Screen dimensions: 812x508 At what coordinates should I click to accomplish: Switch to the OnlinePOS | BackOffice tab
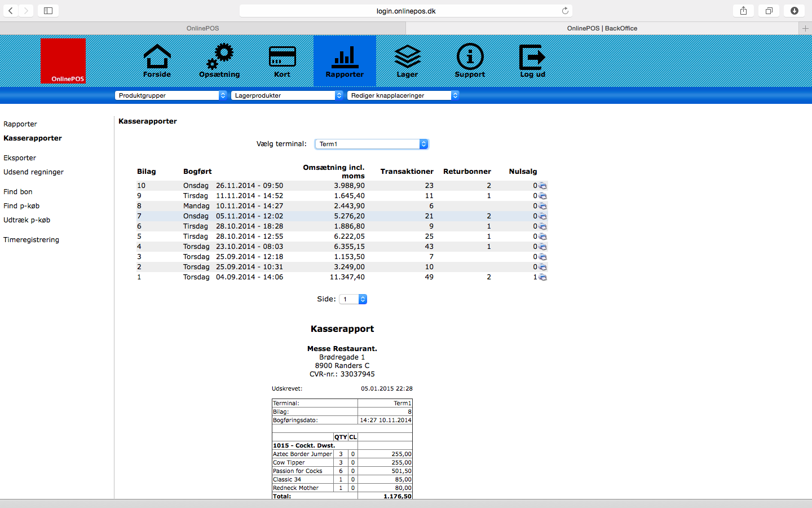pyautogui.click(x=602, y=28)
